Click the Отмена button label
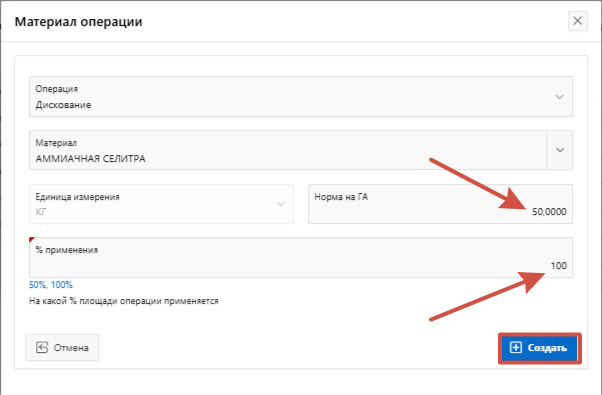Screen dimensions: 602x395 pyautogui.click(x=71, y=348)
